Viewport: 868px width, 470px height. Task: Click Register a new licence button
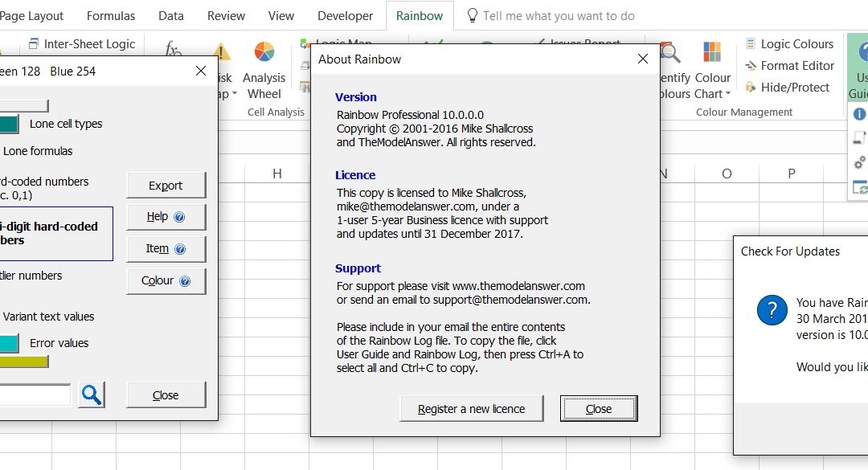click(x=472, y=409)
